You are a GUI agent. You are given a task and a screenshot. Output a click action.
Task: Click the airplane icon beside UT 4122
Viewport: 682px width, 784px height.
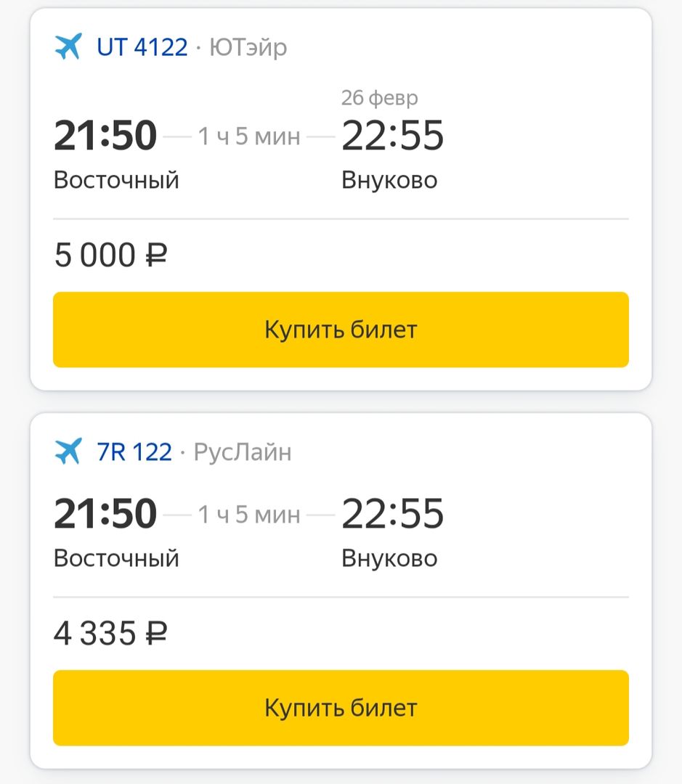tap(68, 47)
